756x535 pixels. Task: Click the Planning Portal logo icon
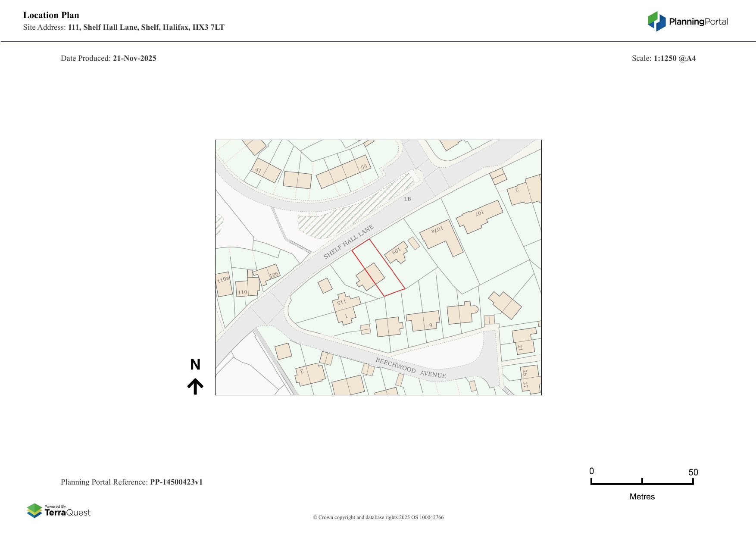point(656,22)
